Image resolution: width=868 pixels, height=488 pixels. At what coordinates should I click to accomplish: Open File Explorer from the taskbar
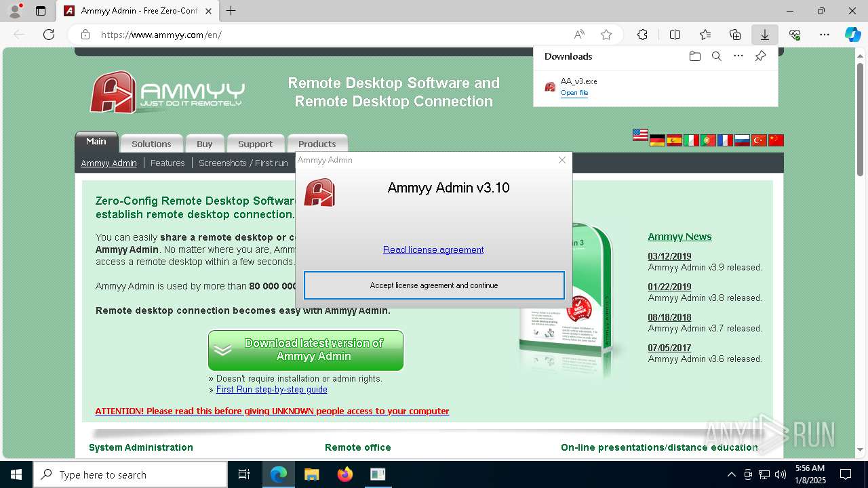point(311,474)
